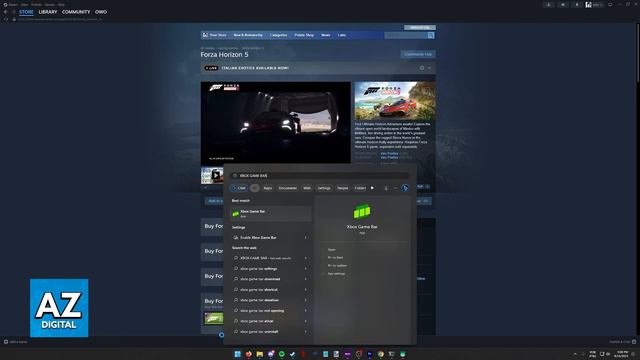Switch to the LIBRARY tab in Steam
The image size is (640, 360).
48,12
